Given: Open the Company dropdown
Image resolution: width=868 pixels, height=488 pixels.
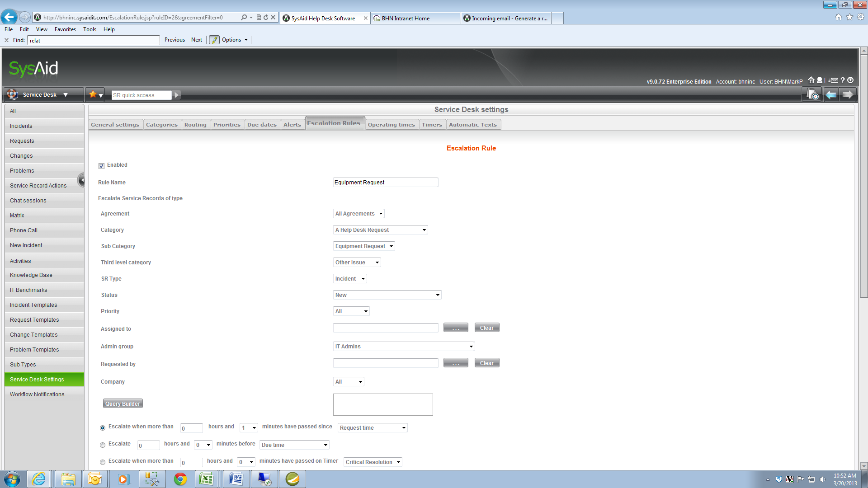Looking at the screenshot, I should coord(349,382).
